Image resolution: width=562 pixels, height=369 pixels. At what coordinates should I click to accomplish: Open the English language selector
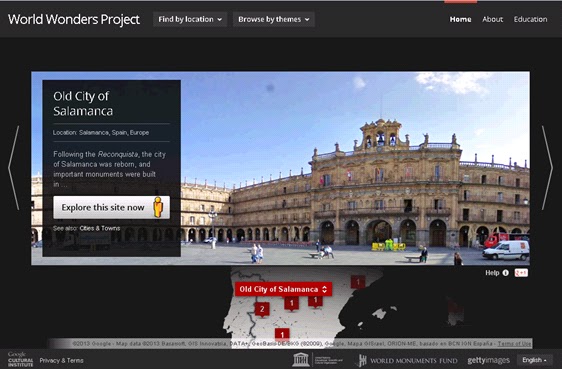(x=534, y=360)
